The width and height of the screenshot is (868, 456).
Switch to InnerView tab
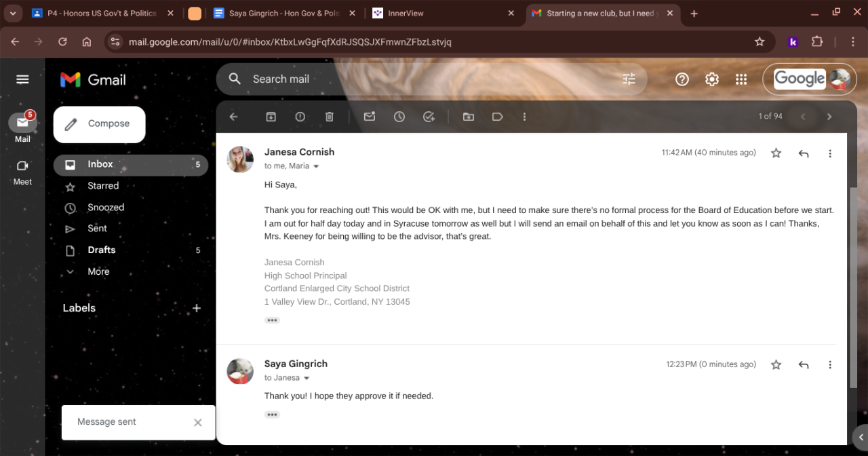(x=444, y=14)
